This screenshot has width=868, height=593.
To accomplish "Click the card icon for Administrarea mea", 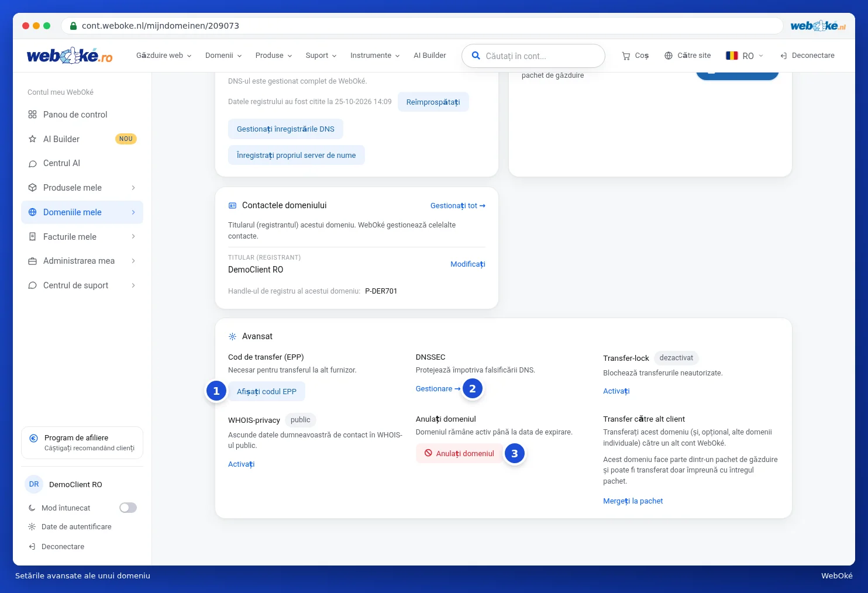I will tap(33, 261).
